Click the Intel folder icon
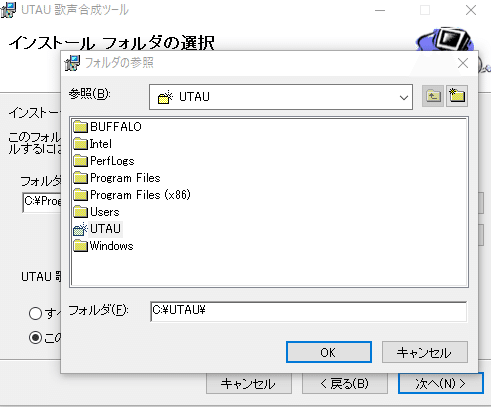The width and height of the screenshot is (491, 407). click(x=80, y=144)
